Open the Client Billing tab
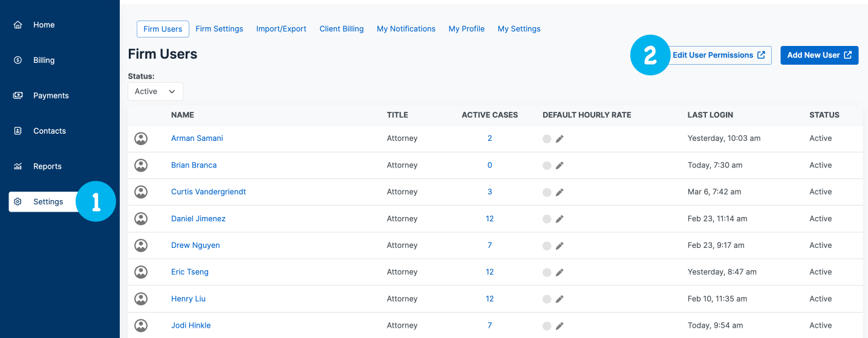 pyautogui.click(x=342, y=29)
